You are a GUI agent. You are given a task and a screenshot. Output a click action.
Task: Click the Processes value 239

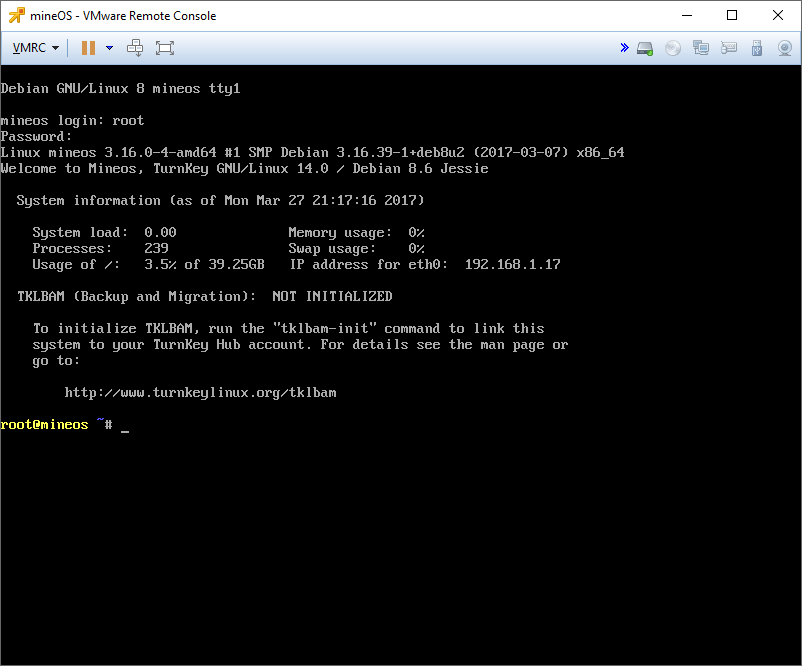coord(156,248)
